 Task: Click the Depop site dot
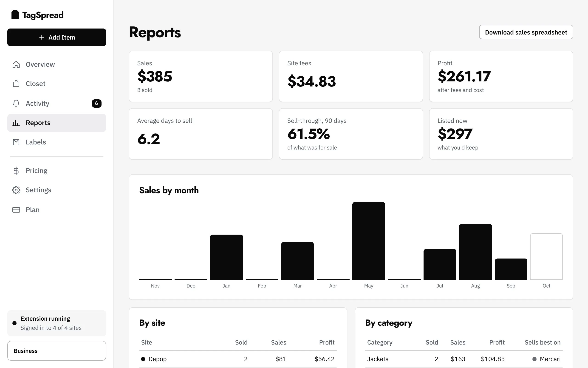[x=143, y=359]
